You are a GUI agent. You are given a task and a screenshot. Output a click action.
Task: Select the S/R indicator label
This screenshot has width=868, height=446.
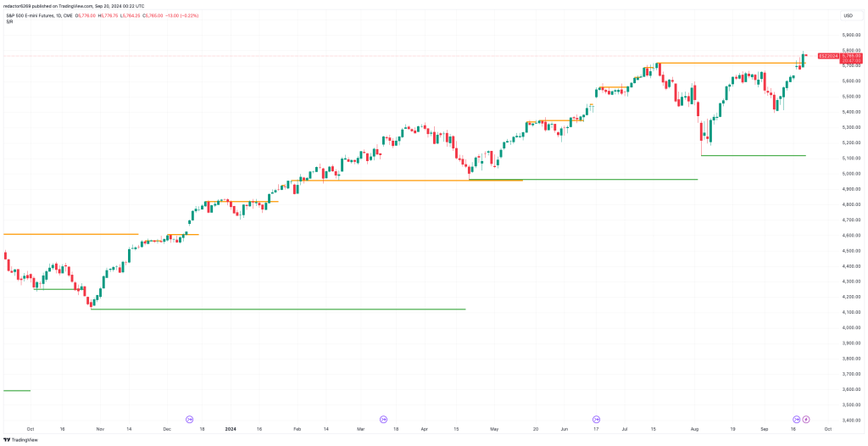tap(10, 22)
